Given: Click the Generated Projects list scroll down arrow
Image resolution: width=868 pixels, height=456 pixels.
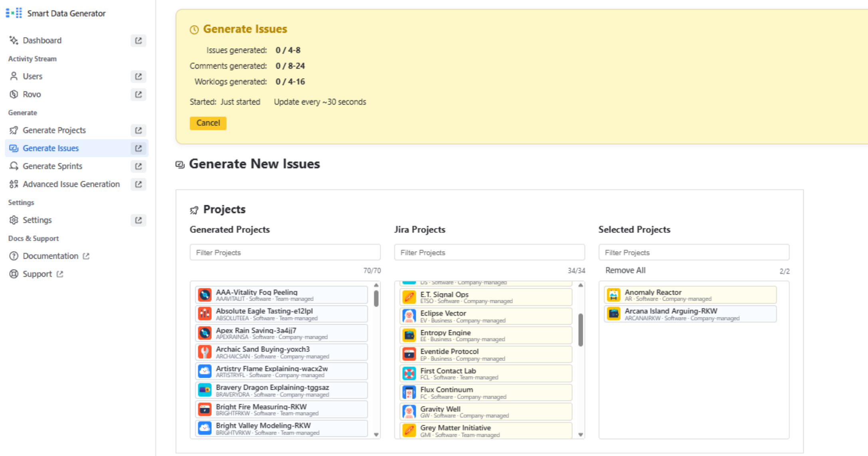Looking at the screenshot, I should (x=376, y=434).
